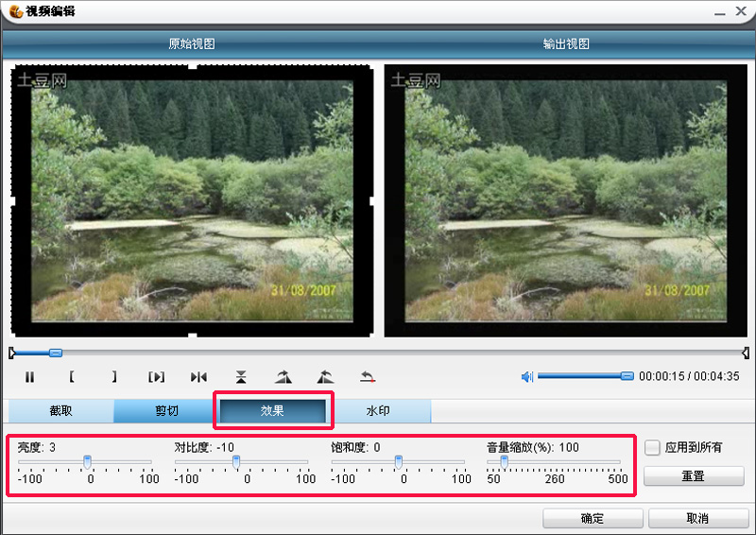The width and height of the screenshot is (756, 535).
Task: Mute audio with the speaker icon
Action: click(x=527, y=376)
